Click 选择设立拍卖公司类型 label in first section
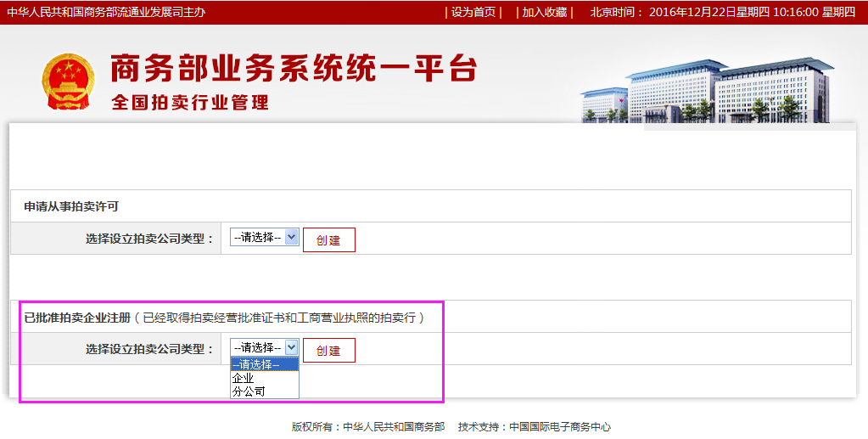The height and width of the screenshot is (439, 868). click(149, 239)
